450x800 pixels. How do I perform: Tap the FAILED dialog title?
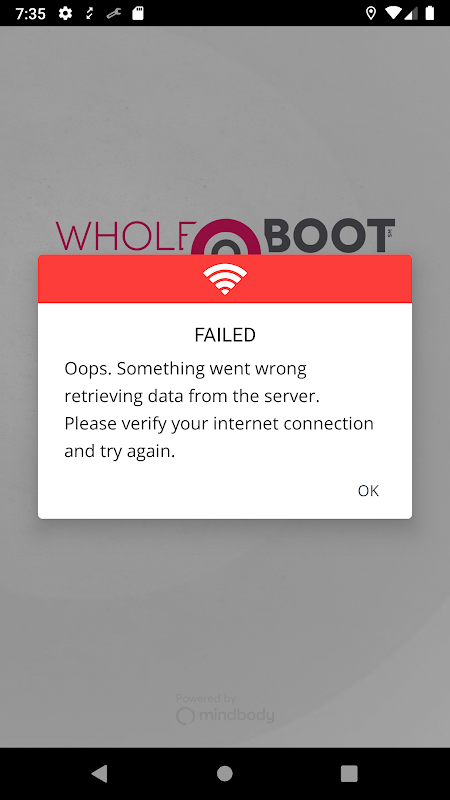[225, 335]
